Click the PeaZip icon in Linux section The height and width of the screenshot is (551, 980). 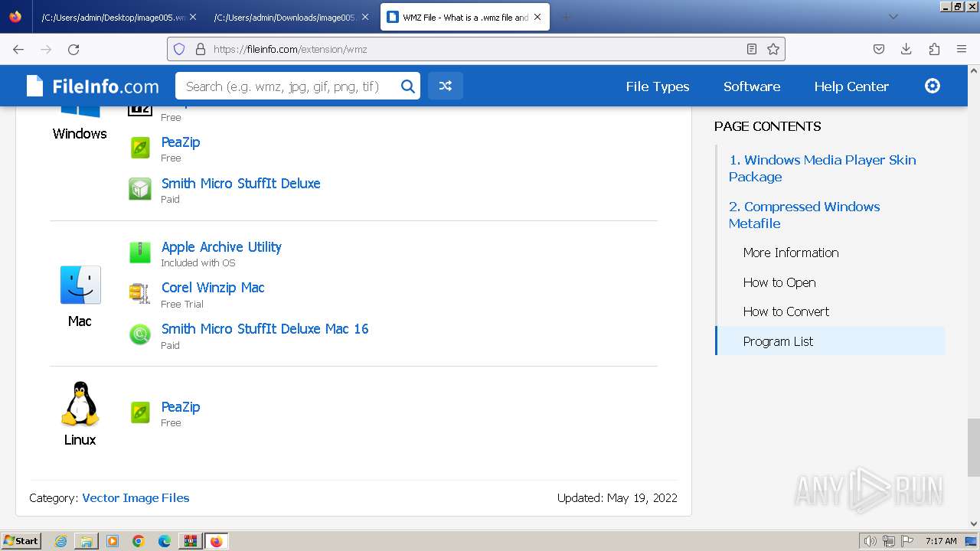click(x=140, y=412)
